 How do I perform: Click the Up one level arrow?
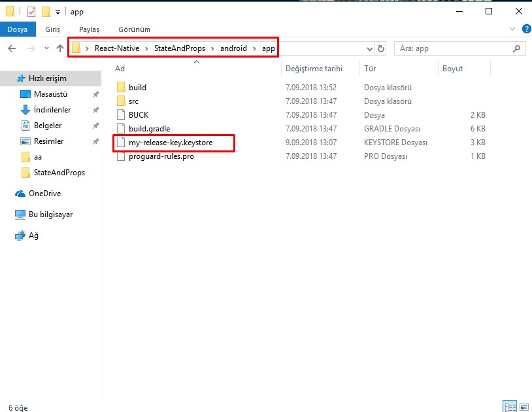tap(60, 48)
